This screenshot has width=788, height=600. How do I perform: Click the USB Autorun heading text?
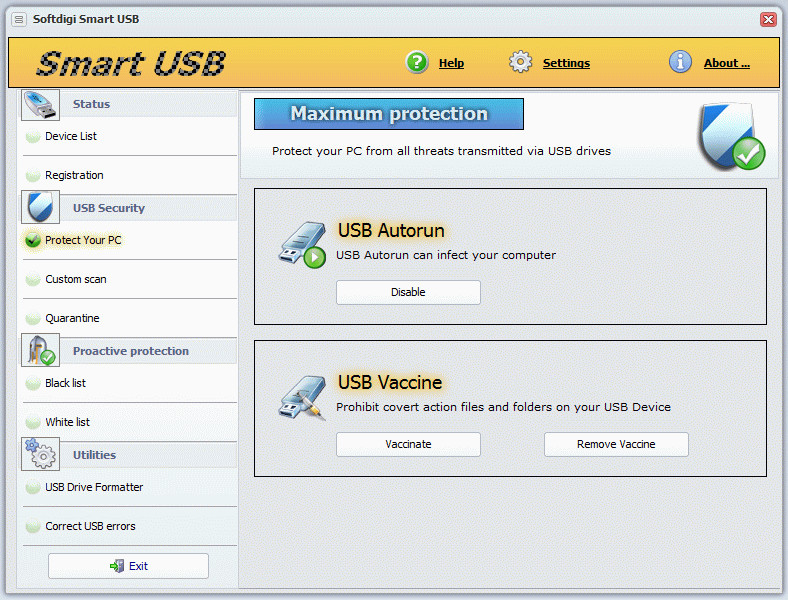pos(391,231)
